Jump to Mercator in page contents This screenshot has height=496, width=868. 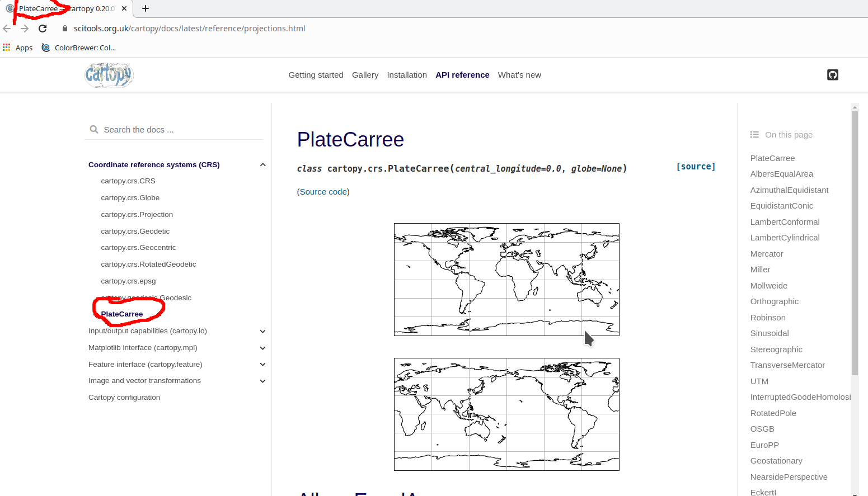pyautogui.click(x=766, y=254)
